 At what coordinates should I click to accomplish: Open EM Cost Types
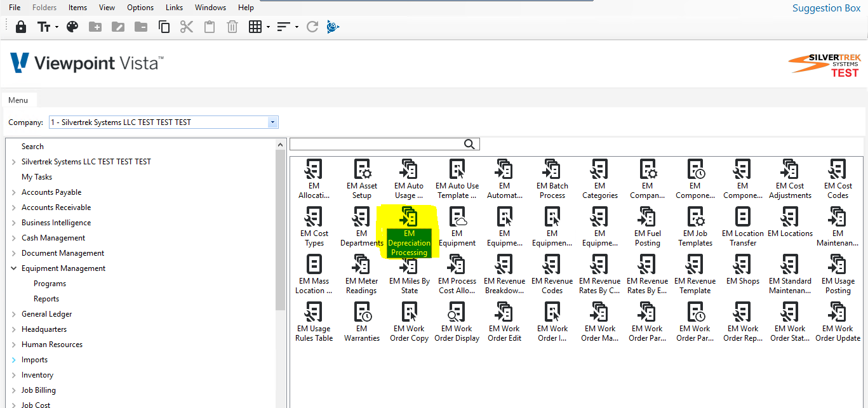(x=314, y=227)
